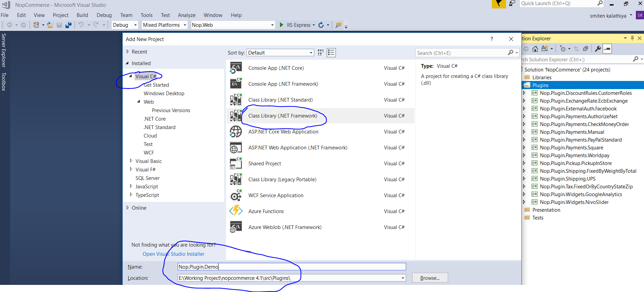
Task: Click the Refresh browser icon
Action: 321,25
